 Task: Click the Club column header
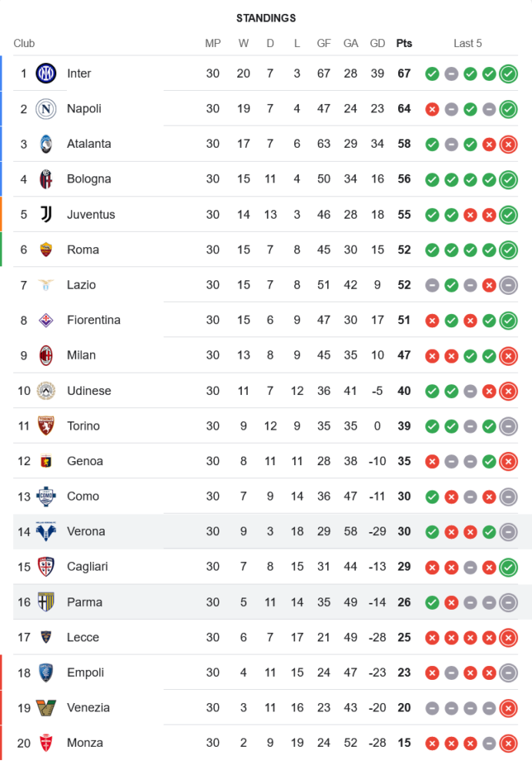[x=24, y=43]
